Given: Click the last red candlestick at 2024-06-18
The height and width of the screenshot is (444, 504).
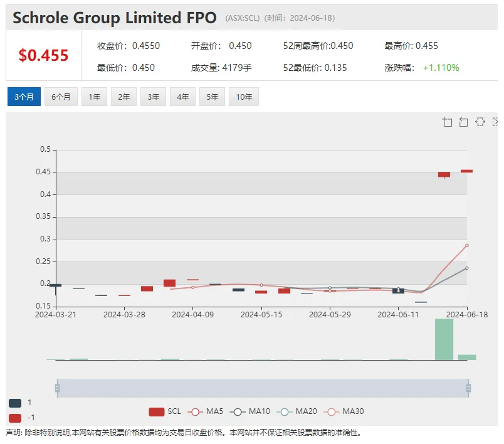Looking at the screenshot, I should point(467,171).
